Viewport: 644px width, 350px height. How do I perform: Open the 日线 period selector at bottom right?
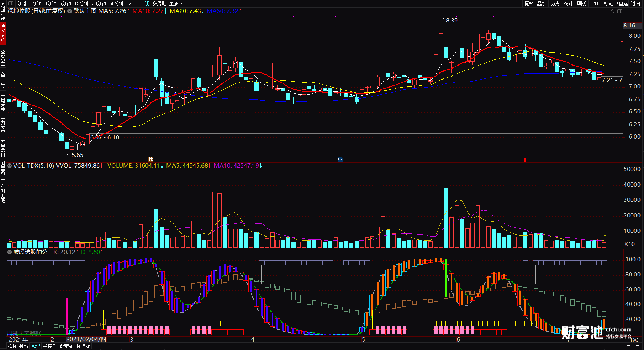(x=633, y=340)
